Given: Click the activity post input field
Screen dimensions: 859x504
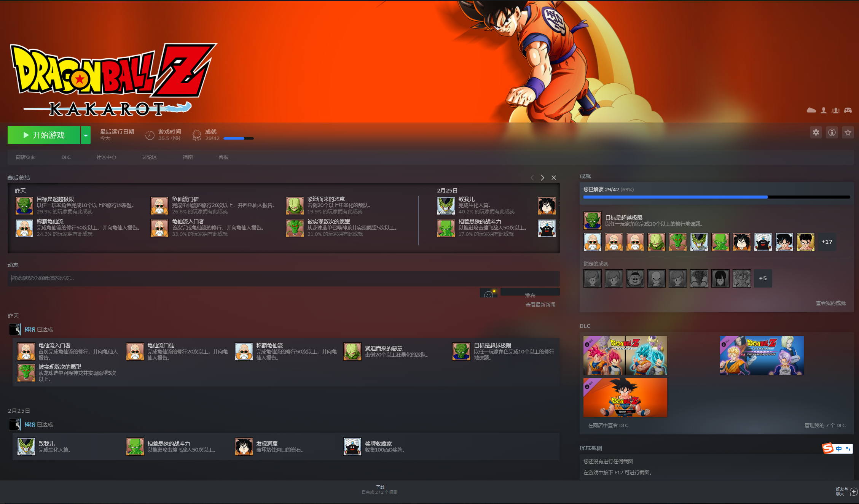Looking at the screenshot, I should point(284,278).
